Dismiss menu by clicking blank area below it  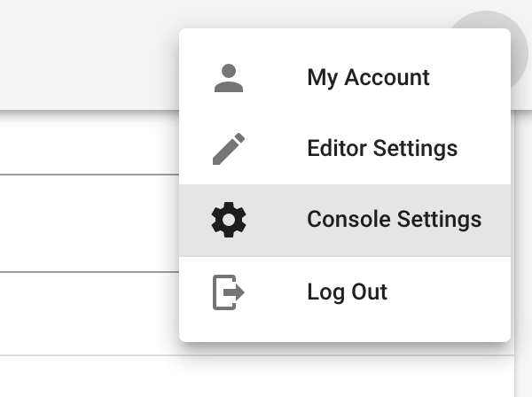tap(257, 377)
